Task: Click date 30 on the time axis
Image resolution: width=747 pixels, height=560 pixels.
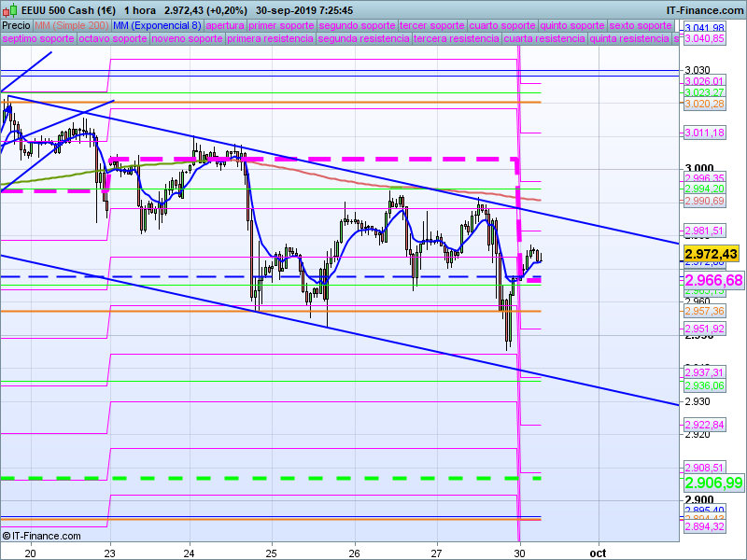Action: coord(519,553)
